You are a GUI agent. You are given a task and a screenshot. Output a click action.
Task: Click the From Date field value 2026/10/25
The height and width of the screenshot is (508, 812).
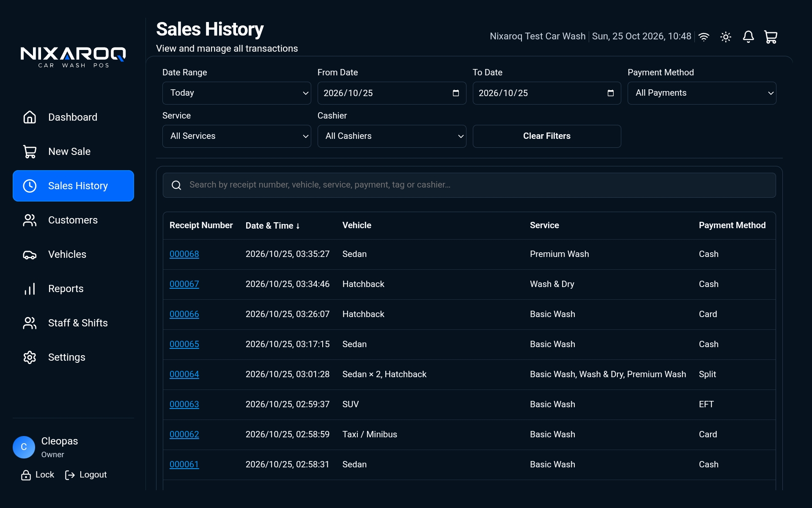coord(348,93)
